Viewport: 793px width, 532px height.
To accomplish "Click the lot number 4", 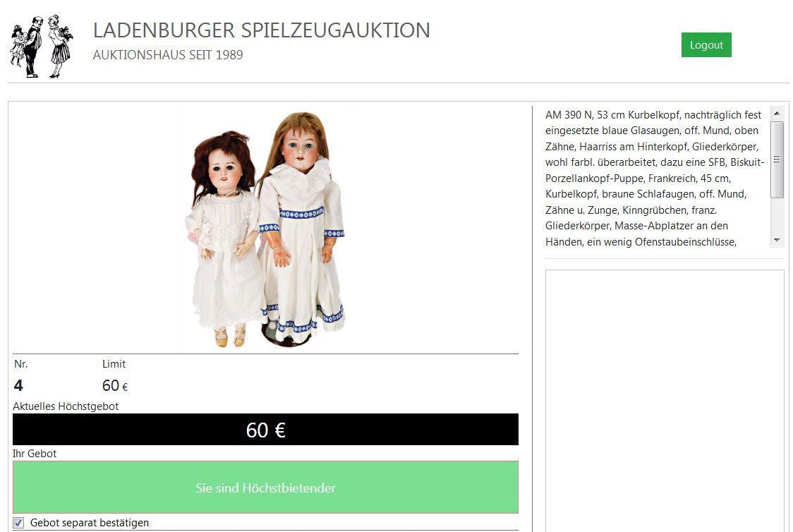I will coord(18,386).
